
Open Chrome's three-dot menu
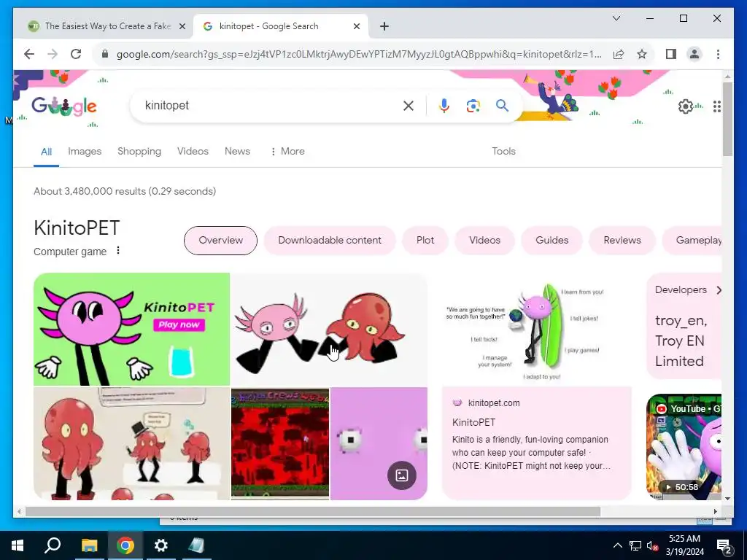(x=718, y=54)
